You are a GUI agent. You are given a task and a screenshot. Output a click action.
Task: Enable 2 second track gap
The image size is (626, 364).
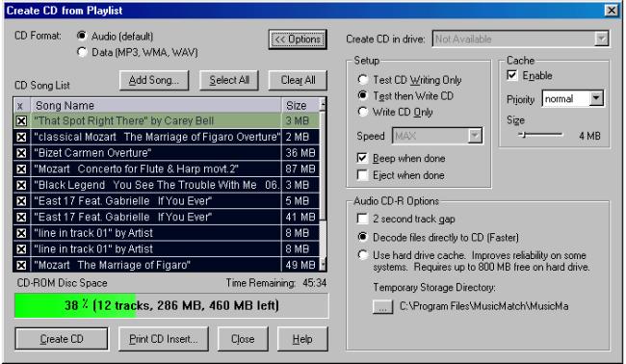pyautogui.click(x=362, y=219)
